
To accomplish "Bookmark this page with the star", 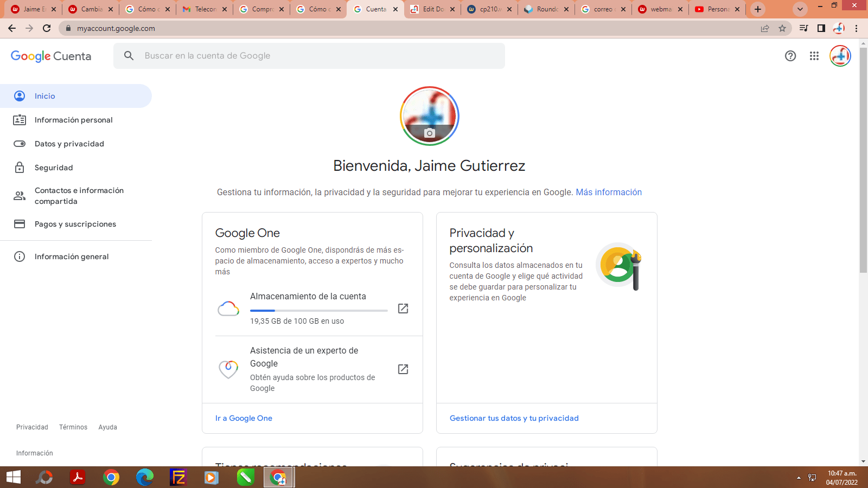I will 782,28.
